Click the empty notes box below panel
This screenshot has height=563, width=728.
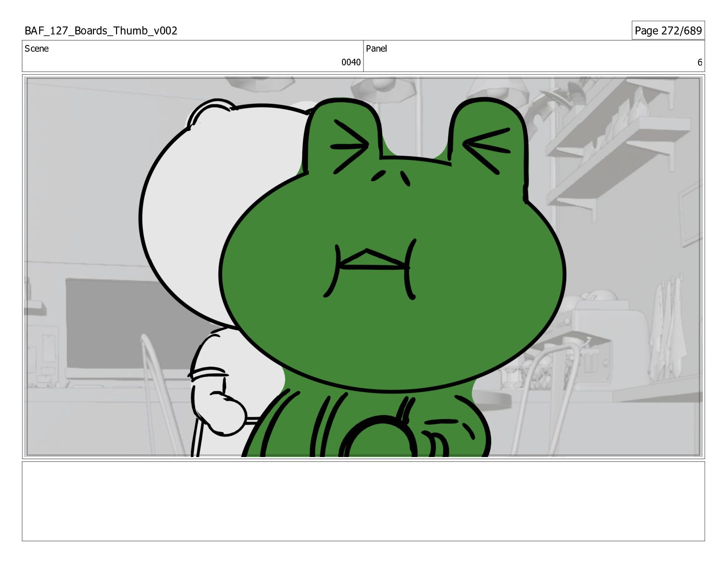click(x=363, y=501)
